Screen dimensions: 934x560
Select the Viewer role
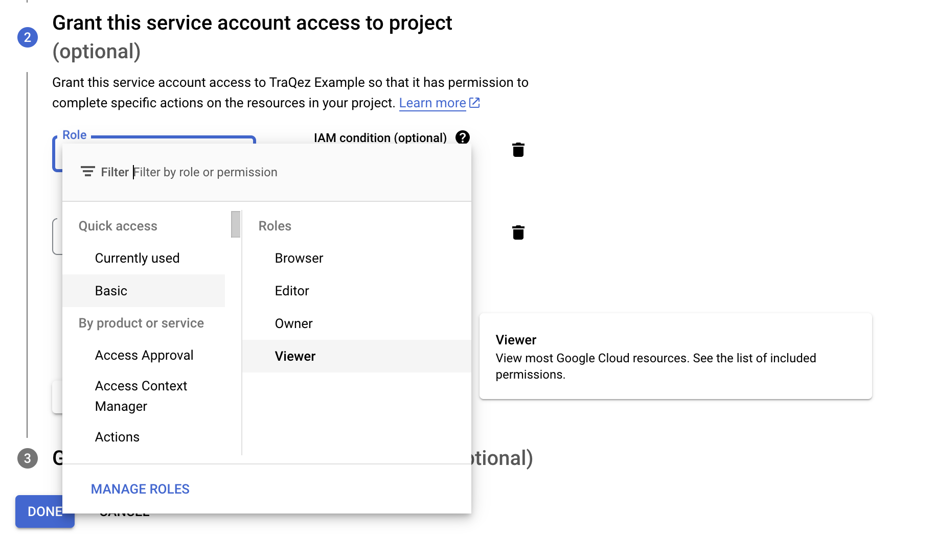(x=295, y=356)
